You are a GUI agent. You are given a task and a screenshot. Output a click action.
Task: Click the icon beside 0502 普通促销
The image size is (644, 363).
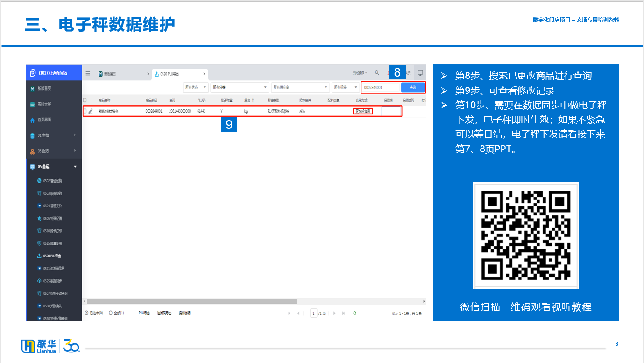click(x=39, y=180)
